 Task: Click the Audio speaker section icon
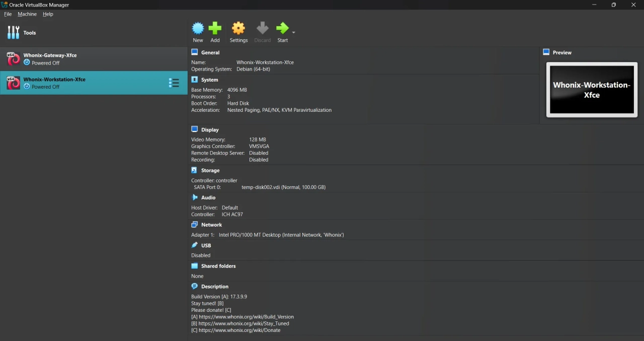click(195, 197)
